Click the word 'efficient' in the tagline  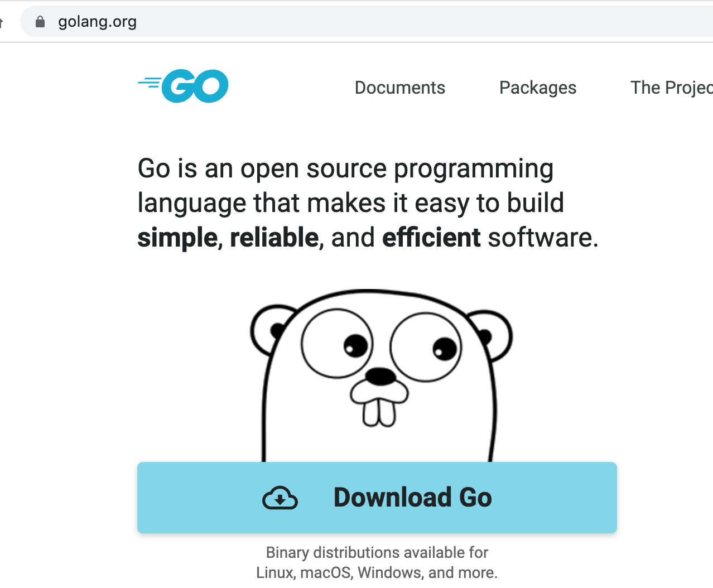coord(431,237)
